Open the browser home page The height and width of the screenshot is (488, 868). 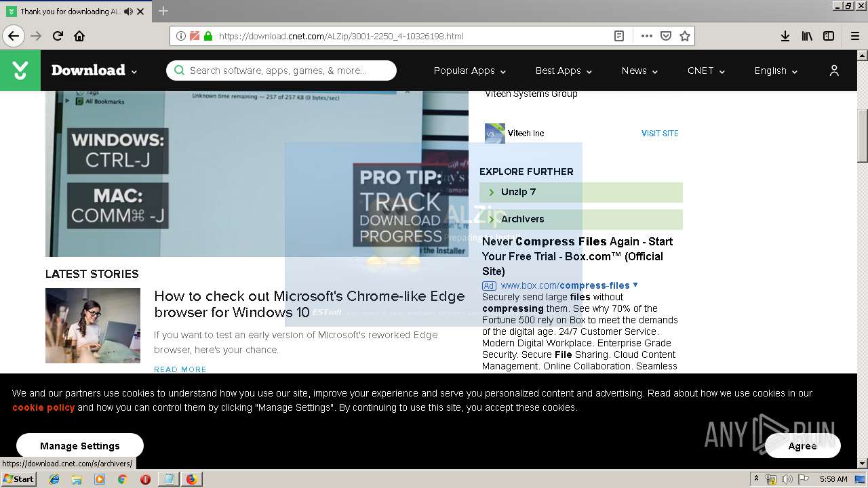[x=79, y=36]
